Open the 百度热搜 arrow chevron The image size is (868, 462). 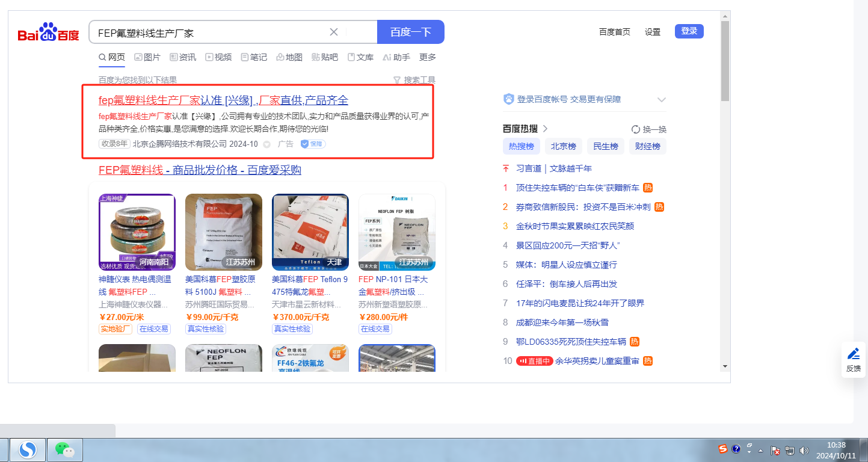[x=546, y=128]
